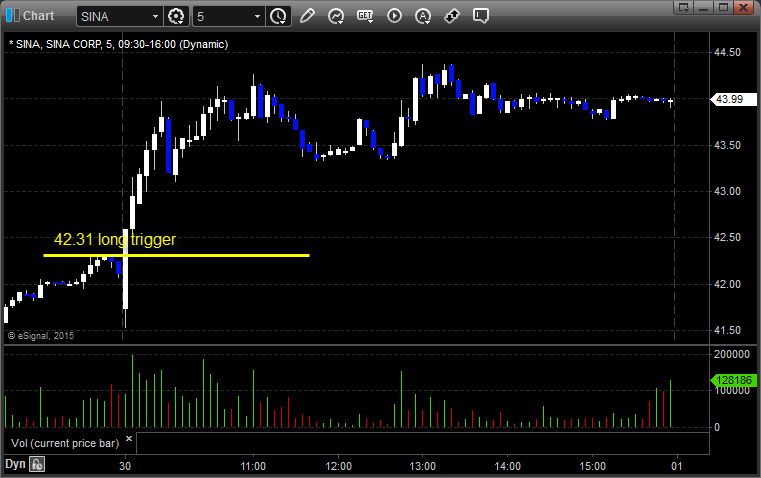Close the chart window
Screen dimensions: 761x478
(x=743, y=7)
